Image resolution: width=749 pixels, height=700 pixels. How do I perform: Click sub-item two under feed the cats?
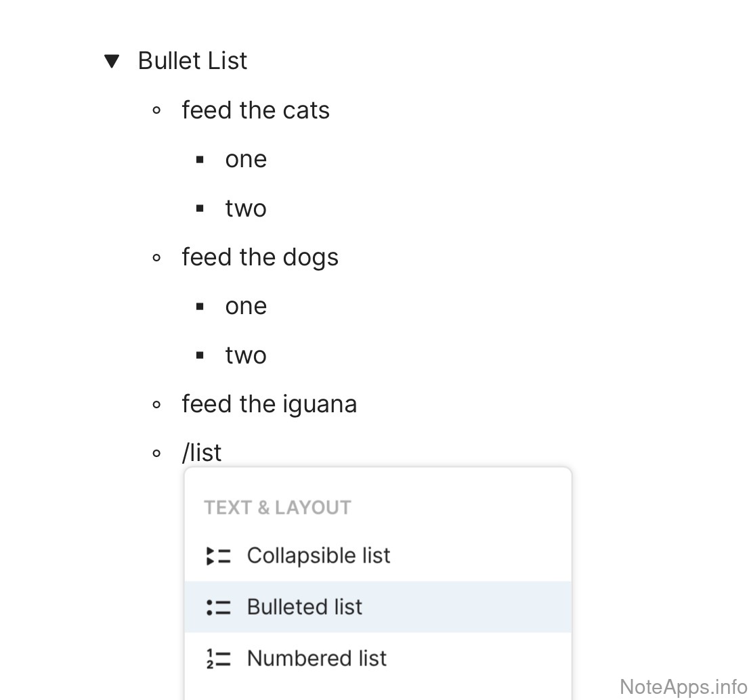pos(246,209)
